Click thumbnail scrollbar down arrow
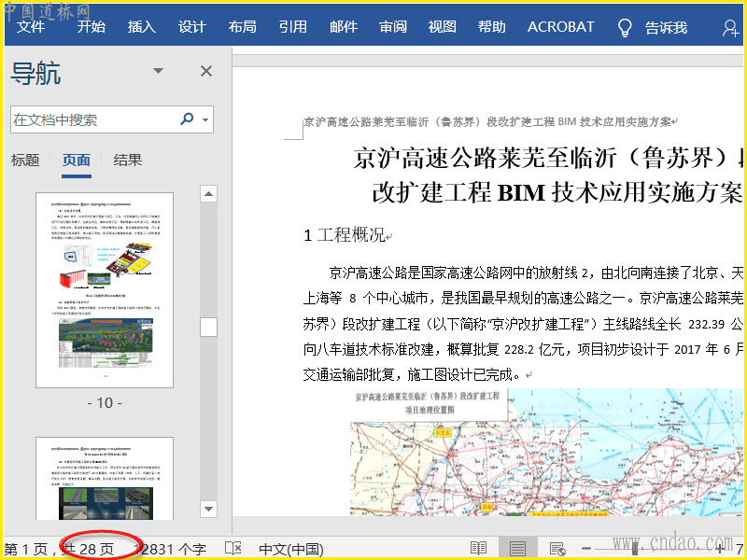The height and width of the screenshot is (560, 747). [x=208, y=510]
